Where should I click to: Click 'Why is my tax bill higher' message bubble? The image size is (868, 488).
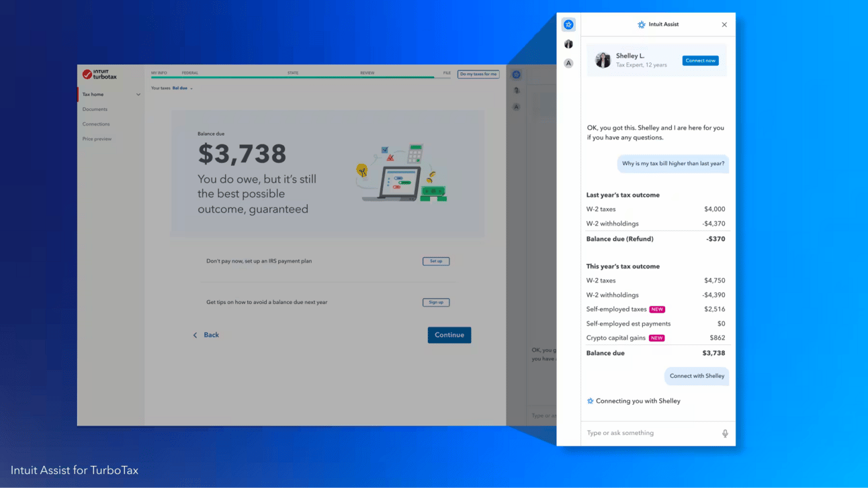tap(673, 164)
